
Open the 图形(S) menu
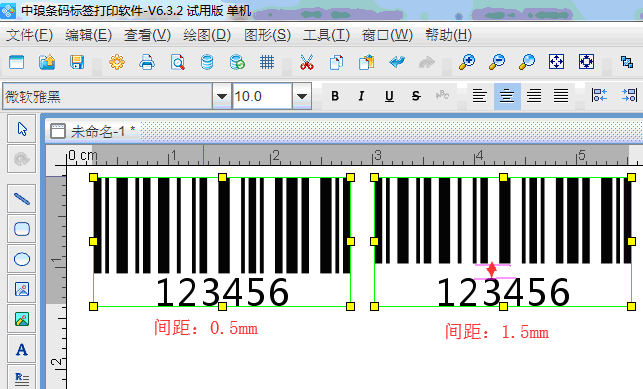click(267, 35)
